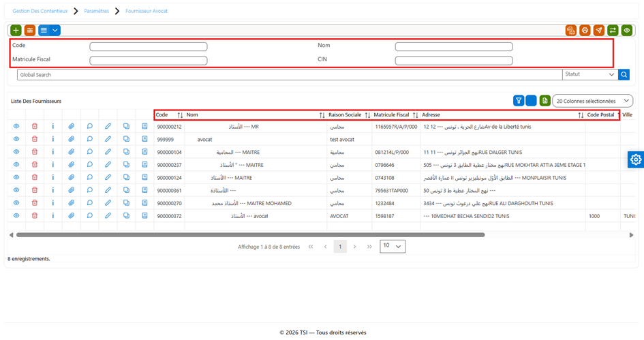This screenshot has height=340, width=644.
Task: Open attachments paperclip for row 900000237
Action: (71, 165)
